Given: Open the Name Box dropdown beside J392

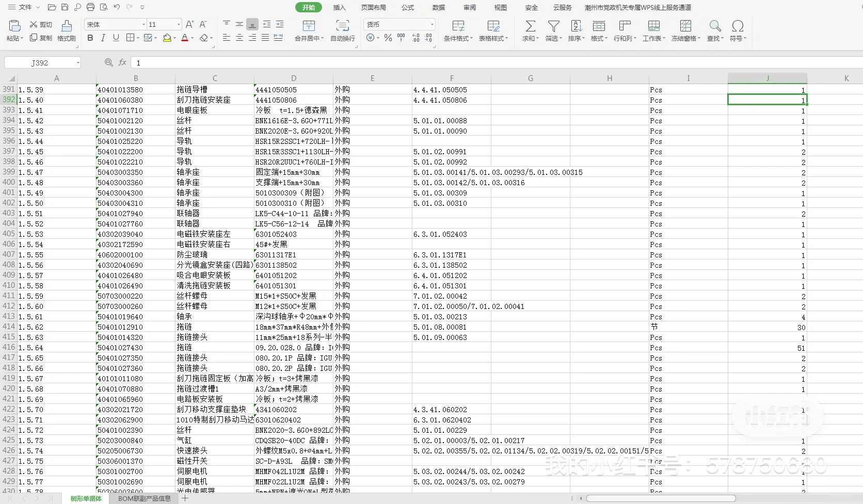Looking at the screenshot, I should 78,63.
